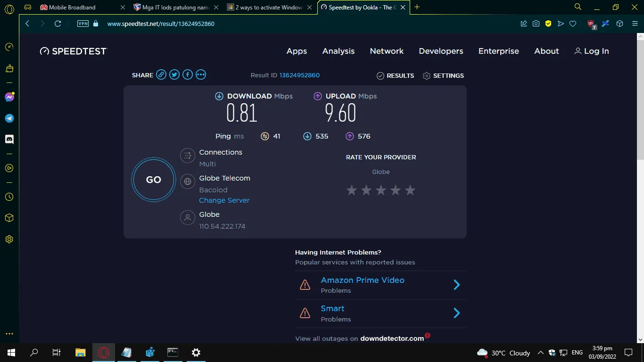Open the Windows notification center
Screen dimensions: 644x362
click(628, 353)
